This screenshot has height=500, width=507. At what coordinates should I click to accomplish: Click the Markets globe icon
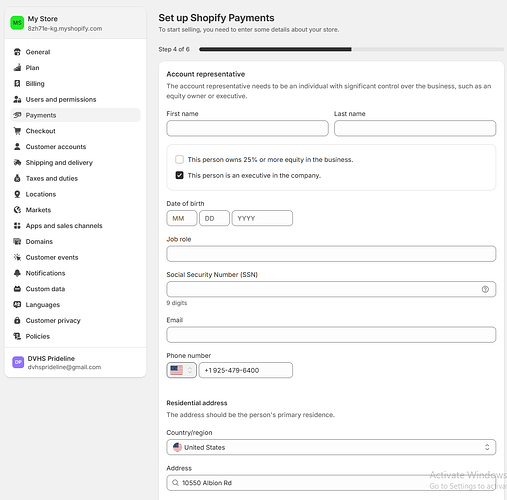(x=17, y=210)
